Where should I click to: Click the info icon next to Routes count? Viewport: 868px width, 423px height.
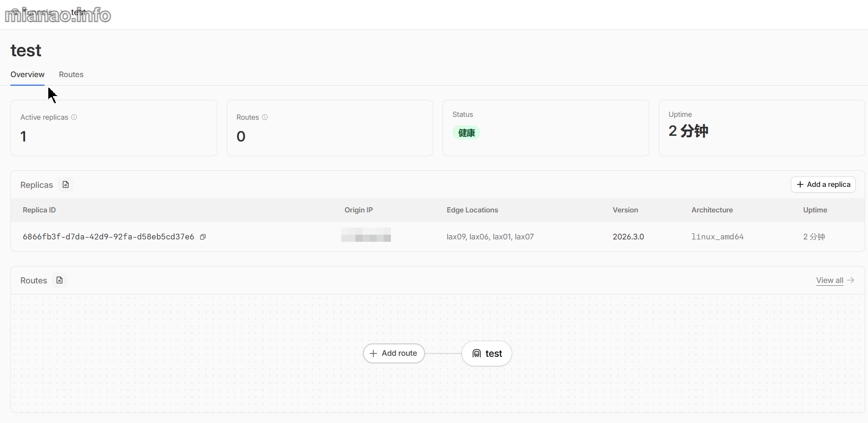point(265,117)
